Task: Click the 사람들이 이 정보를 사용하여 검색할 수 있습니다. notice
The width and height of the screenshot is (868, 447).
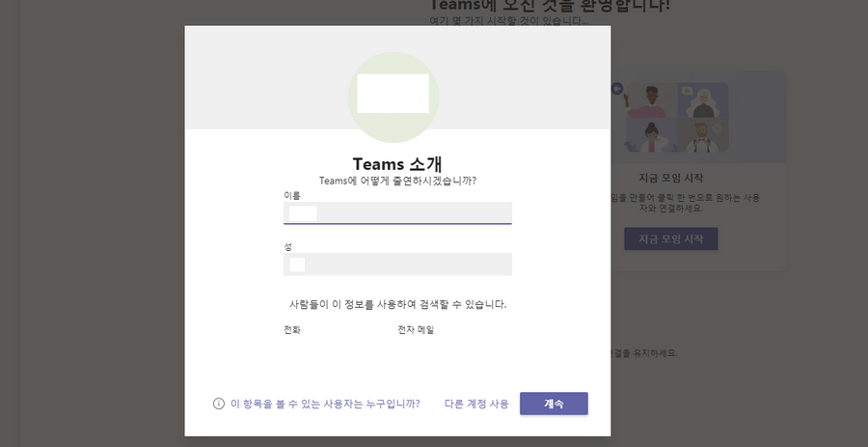Action: pos(397,304)
